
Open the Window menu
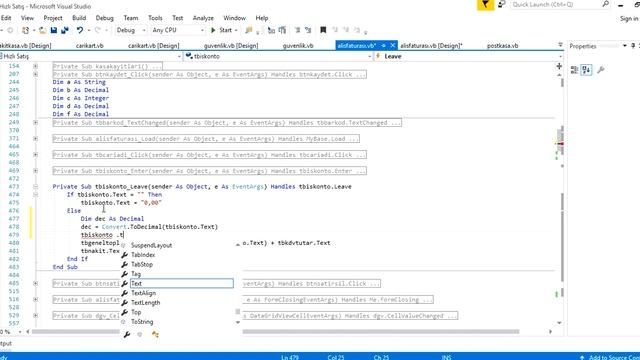pyautogui.click(x=234, y=18)
